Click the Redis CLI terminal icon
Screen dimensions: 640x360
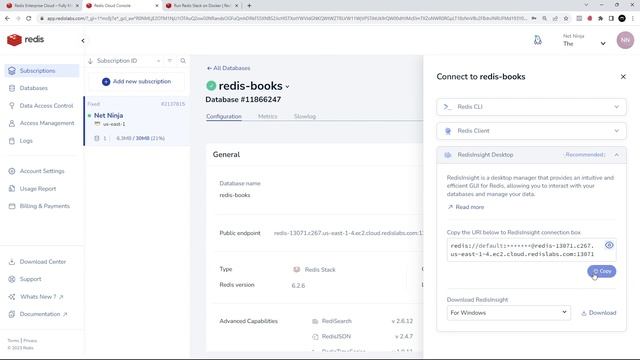pyautogui.click(x=447, y=107)
